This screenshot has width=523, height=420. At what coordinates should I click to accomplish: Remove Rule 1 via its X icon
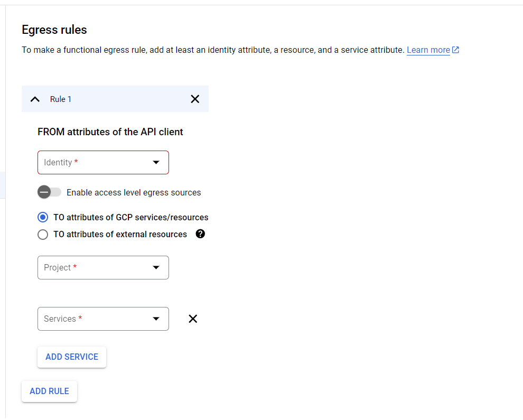click(x=195, y=99)
